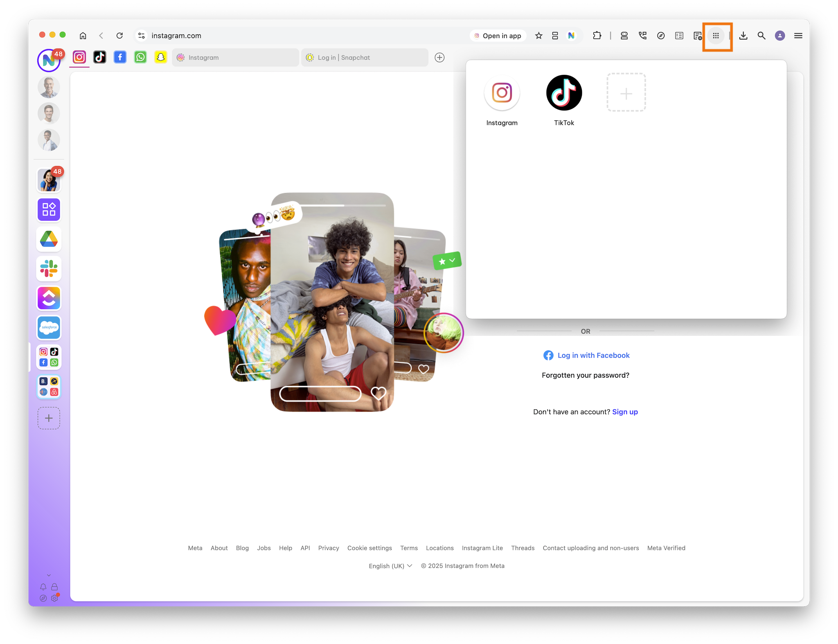
Task: Open Salesforce in the sidebar
Action: point(49,327)
